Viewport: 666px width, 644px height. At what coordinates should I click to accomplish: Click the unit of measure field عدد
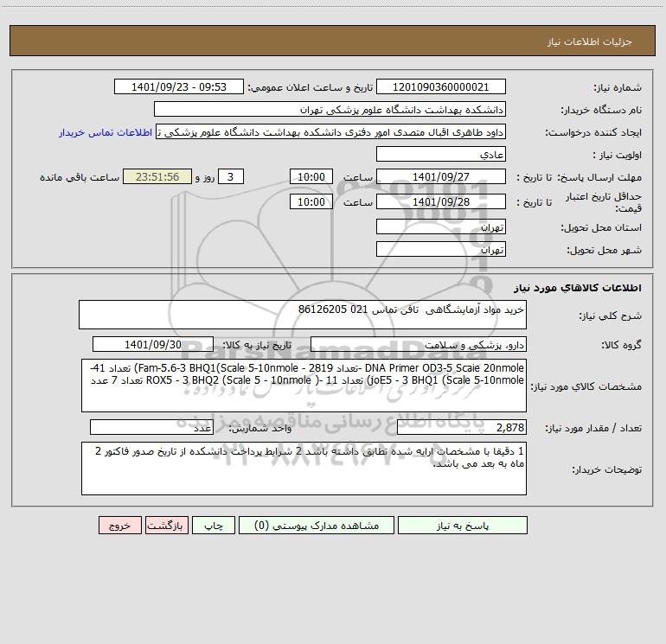tap(151, 427)
